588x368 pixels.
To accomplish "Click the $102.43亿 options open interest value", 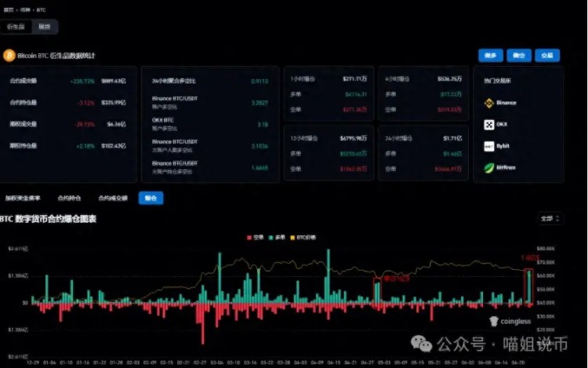I will click(114, 146).
